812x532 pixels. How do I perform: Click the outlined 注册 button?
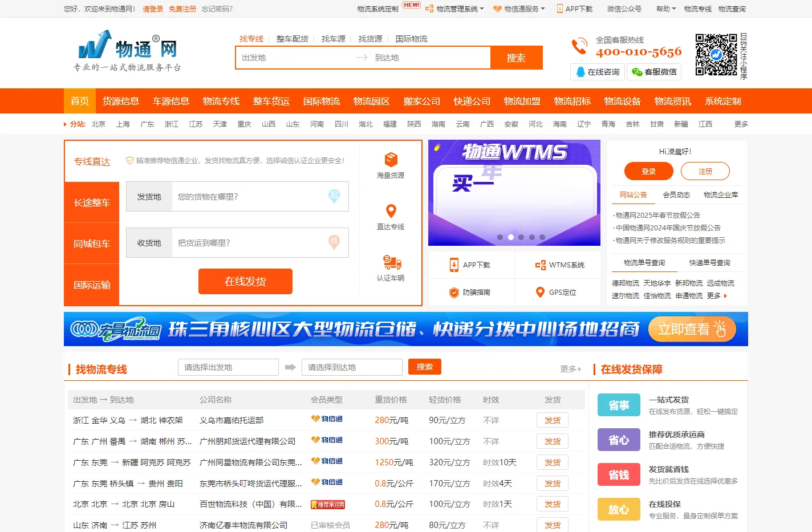click(705, 171)
